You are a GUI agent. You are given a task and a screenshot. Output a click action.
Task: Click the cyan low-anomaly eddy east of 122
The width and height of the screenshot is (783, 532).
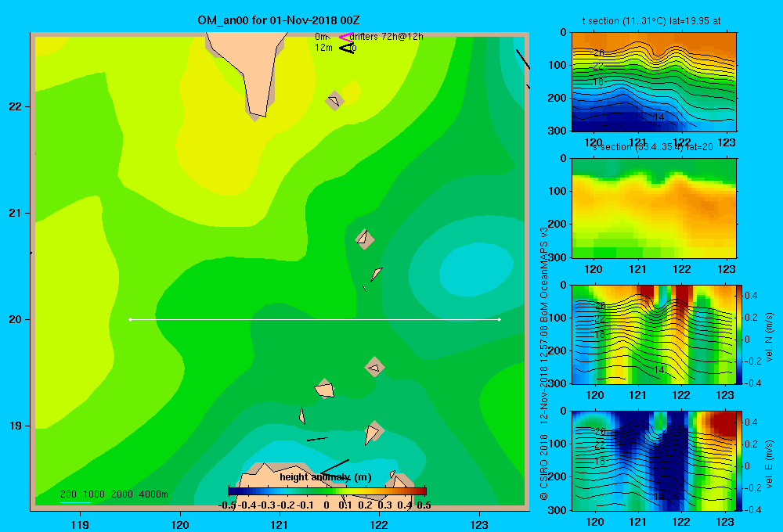[476, 270]
